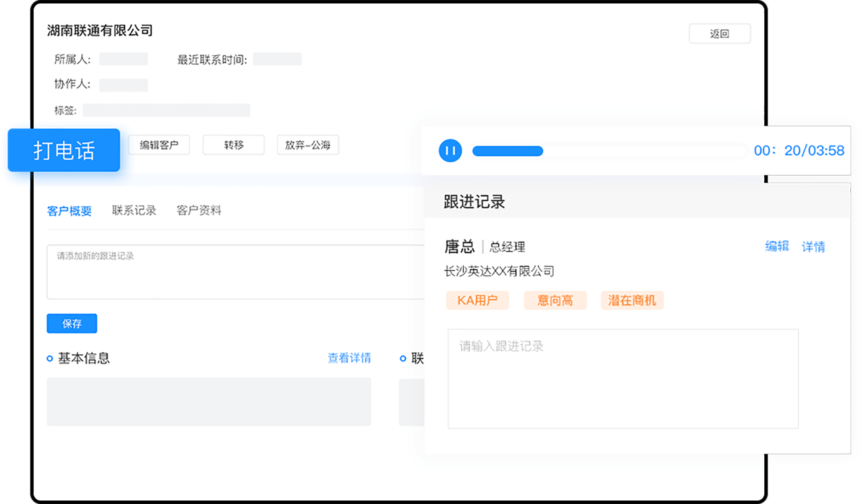Image resolution: width=868 pixels, height=504 pixels.
Task: Switch to the 客户资料 tab
Action: click(x=198, y=210)
